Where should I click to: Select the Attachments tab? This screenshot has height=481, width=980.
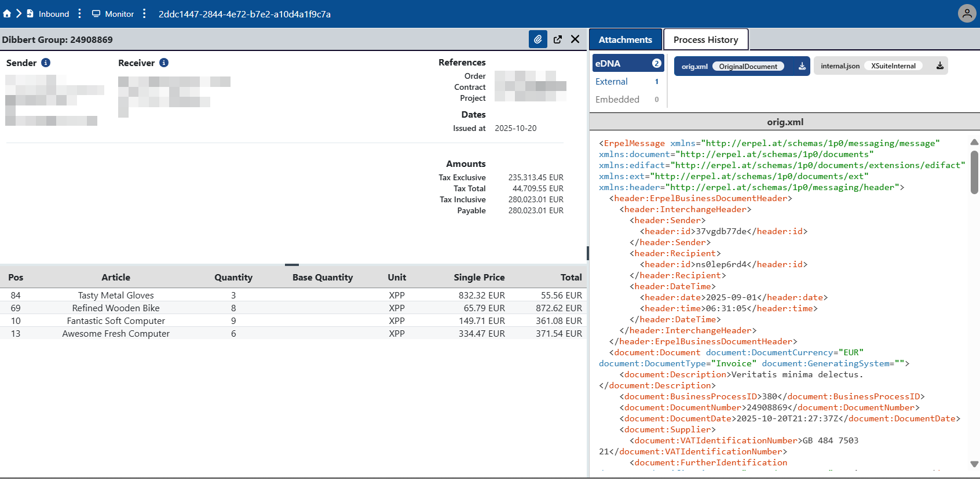(x=625, y=39)
